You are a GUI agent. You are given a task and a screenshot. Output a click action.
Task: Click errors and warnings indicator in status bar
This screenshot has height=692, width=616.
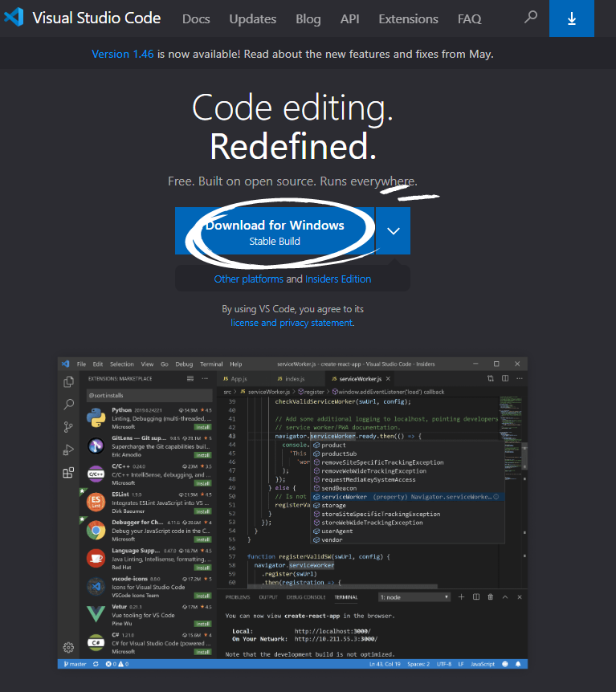[x=117, y=664]
